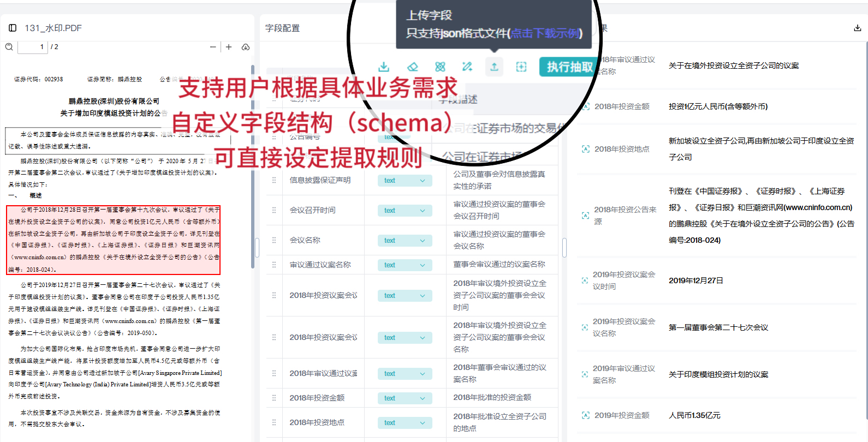Click description 2018年批准的投资金额
The width and height of the screenshot is (868, 442).
pyautogui.click(x=492, y=397)
